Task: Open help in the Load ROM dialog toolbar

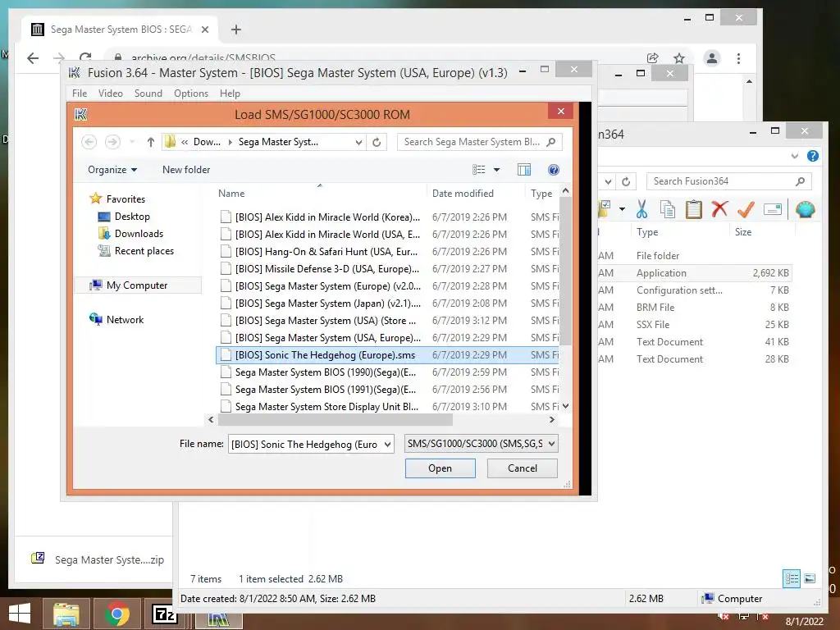Action: point(554,170)
